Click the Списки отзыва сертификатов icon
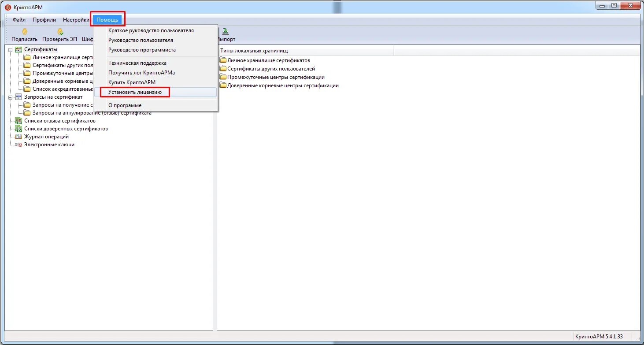The height and width of the screenshot is (345, 644). click(x=18, y=121)
